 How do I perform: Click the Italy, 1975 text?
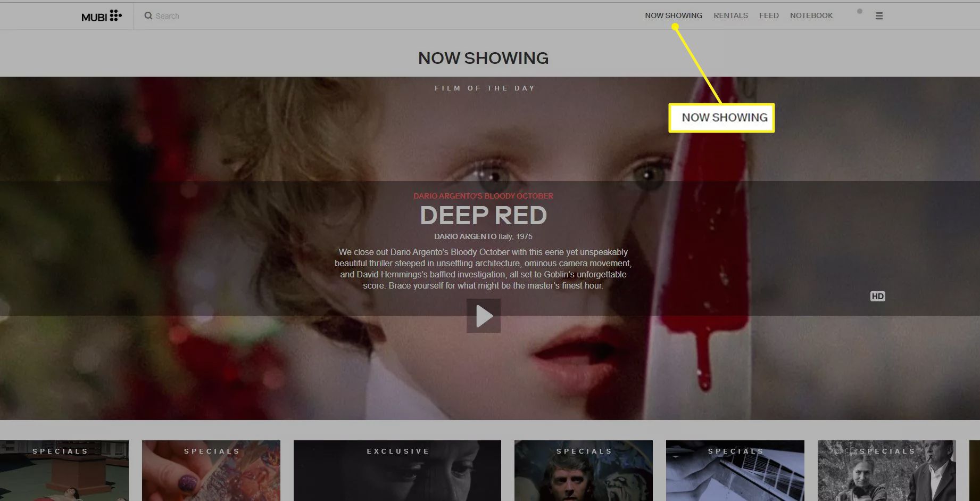516,236
